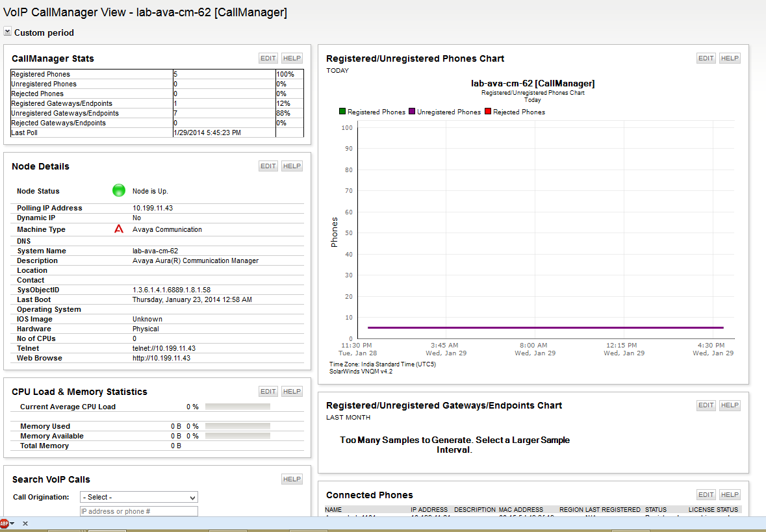Expand the Custom period selector arrow
The width and height of the screenshot is (766, 532).
click(x=7, y=32)
